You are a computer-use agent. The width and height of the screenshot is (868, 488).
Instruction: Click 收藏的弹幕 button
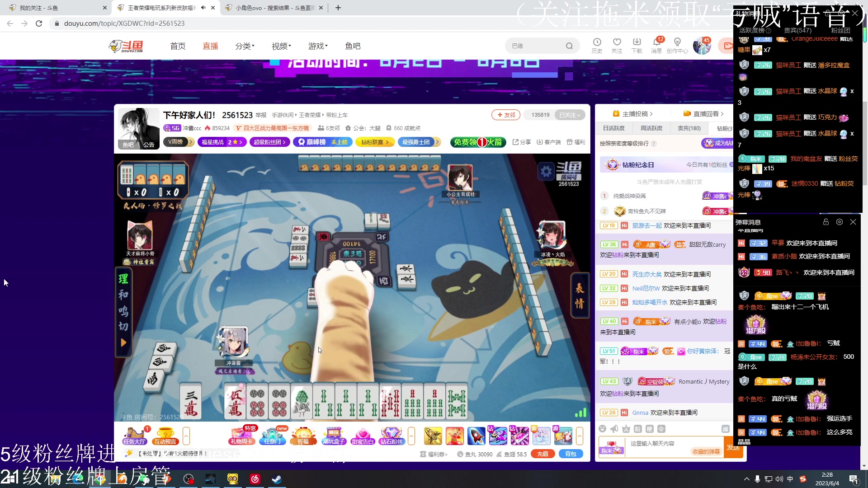click(x=706, y=451)
